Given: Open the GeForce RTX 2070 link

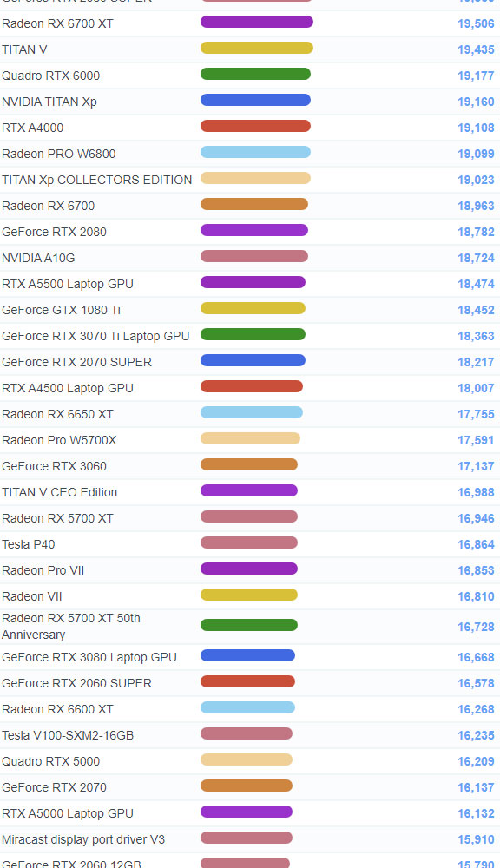Looking at the screenshot, I should tap(55, 787).
